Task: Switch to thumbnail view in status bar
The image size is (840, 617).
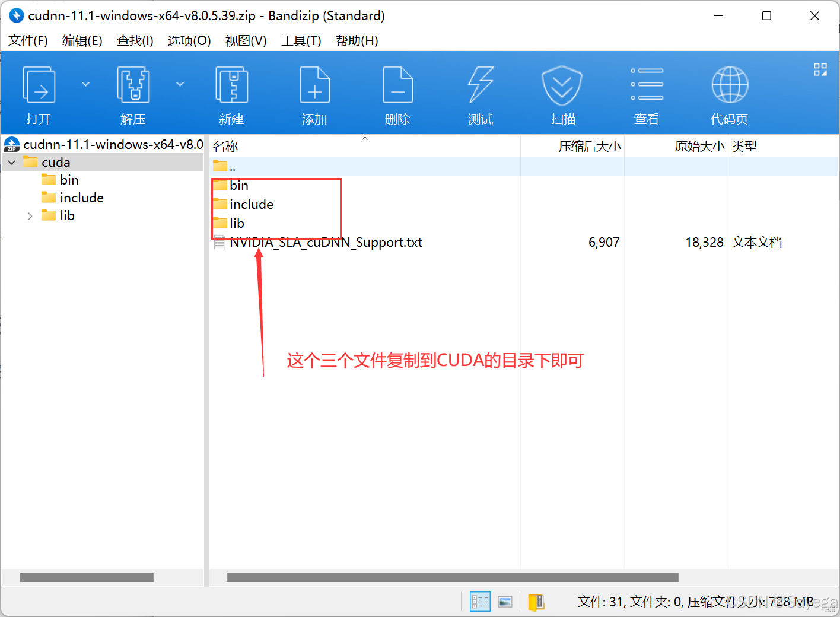Action: tap(505, 602)
